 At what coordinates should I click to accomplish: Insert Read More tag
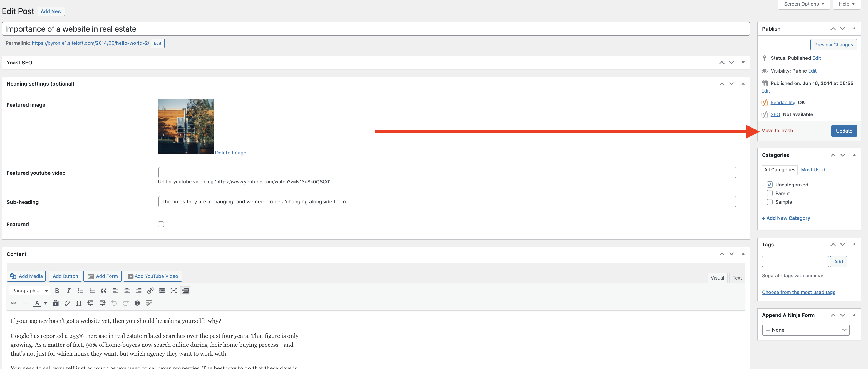tap(162, 291)
